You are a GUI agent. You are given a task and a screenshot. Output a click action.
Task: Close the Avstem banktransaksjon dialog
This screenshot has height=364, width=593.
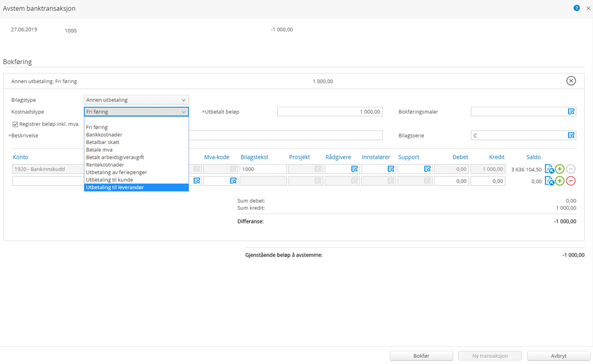tap(588, 8)
